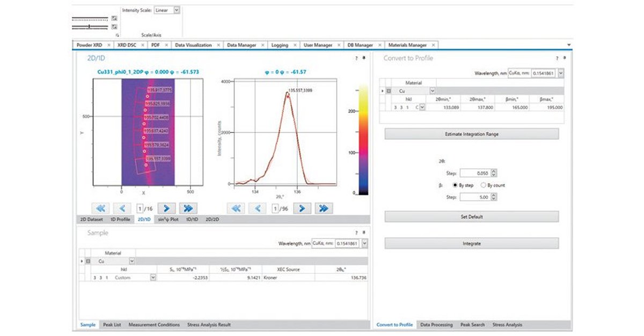Switch to the sin²ψ Plot tab
Screen dimensions: 644x336
(167, 219)
